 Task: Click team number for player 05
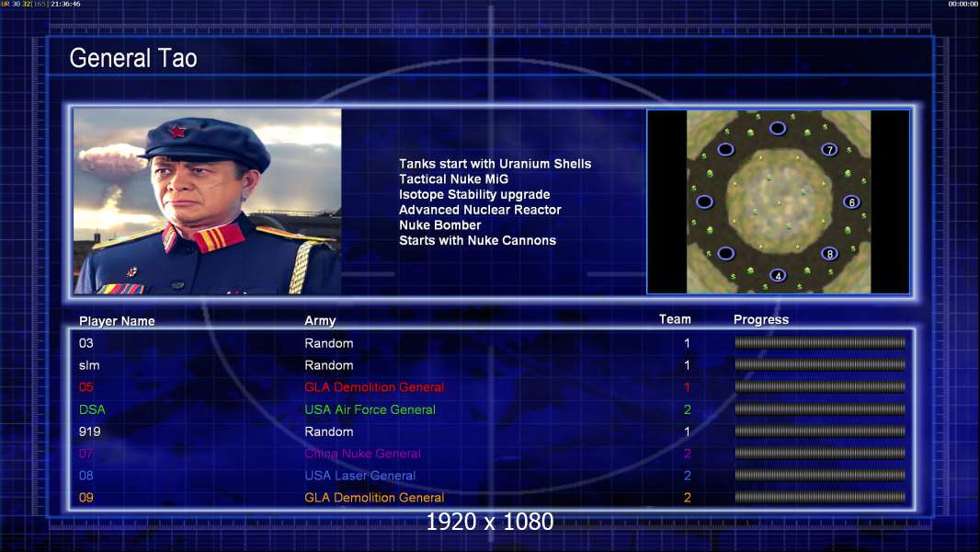point(687,387)
